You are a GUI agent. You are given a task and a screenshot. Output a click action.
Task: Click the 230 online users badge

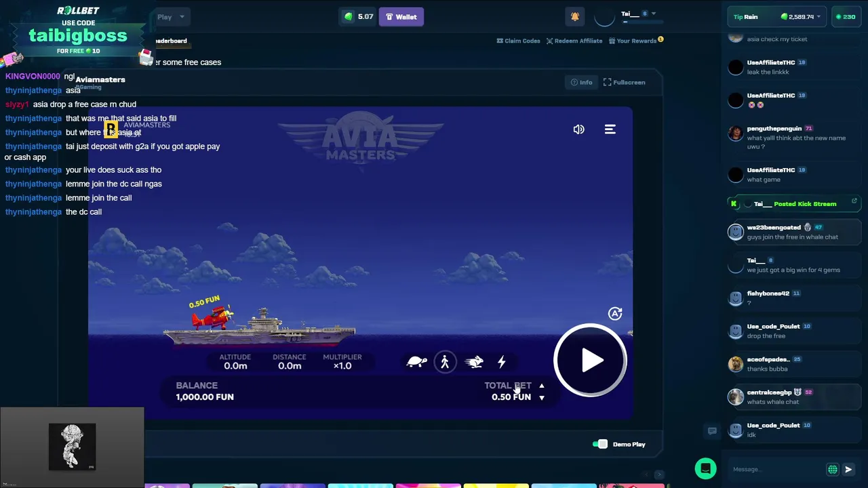846,17
